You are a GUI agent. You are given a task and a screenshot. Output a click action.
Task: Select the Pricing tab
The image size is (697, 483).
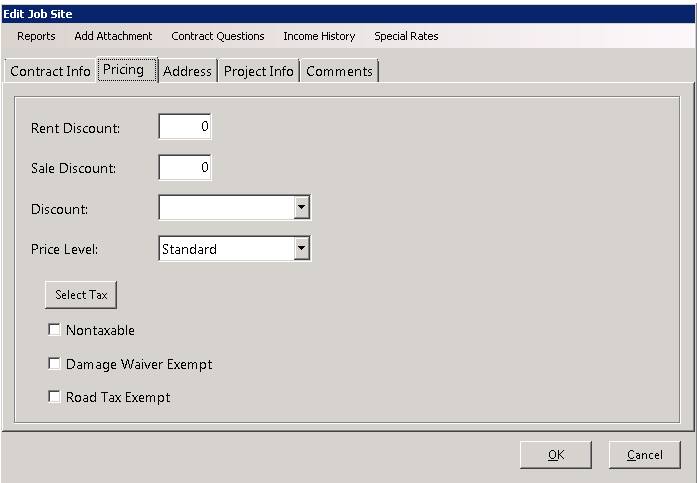[x=127, y=70]
